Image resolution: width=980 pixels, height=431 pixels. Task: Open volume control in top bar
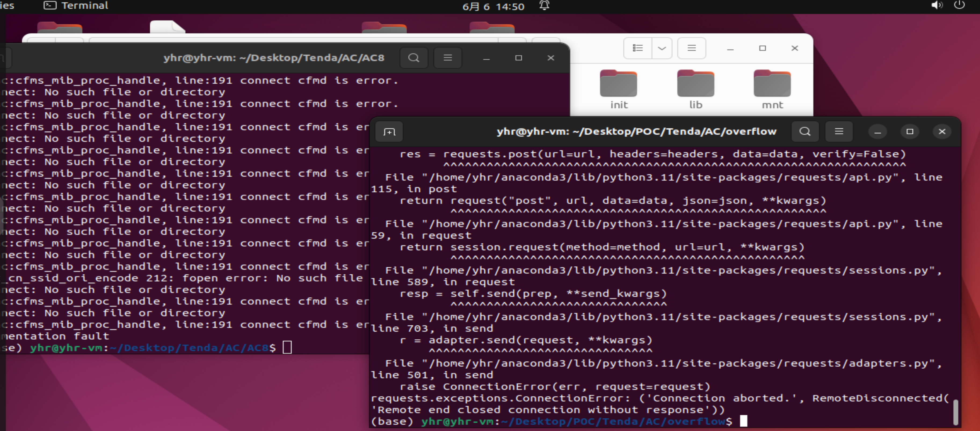(x=937, y=5)
